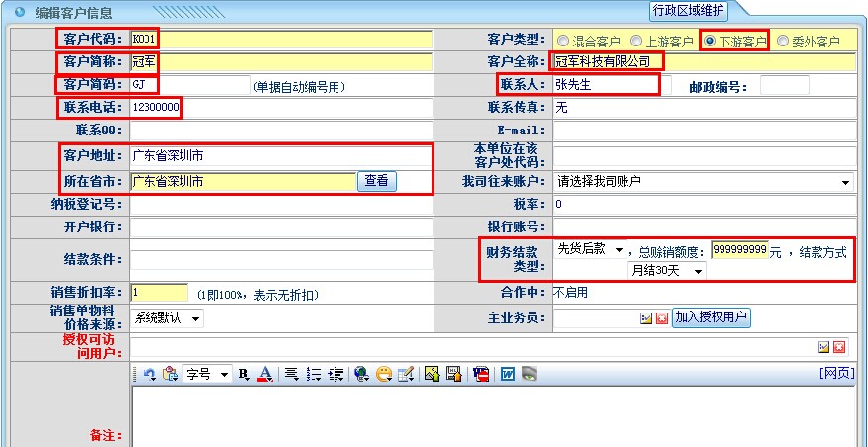
Task: Click the insert hyperlink globe icon
Action: (361, 374)
